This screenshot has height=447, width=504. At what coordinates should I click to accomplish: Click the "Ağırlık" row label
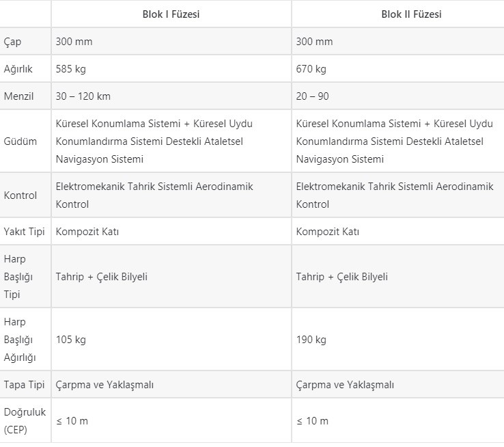click(18, 69)
